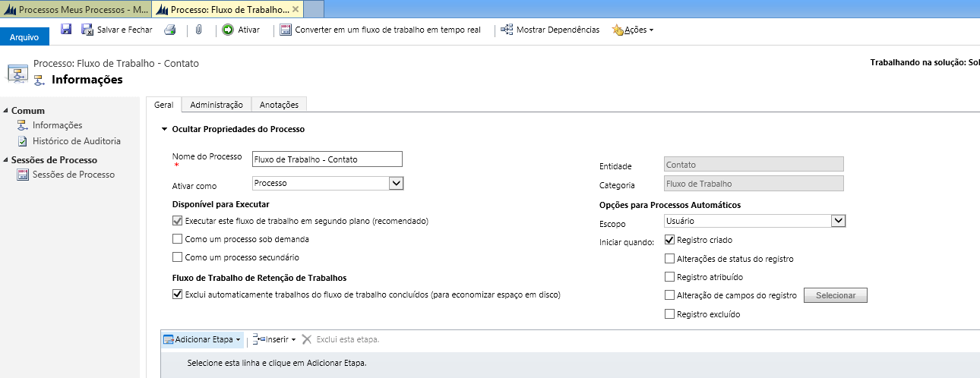Collapse Ocultar Propriedades do Processo section
The width and height of the screenshot is (980, 378).
pos(163,129)
